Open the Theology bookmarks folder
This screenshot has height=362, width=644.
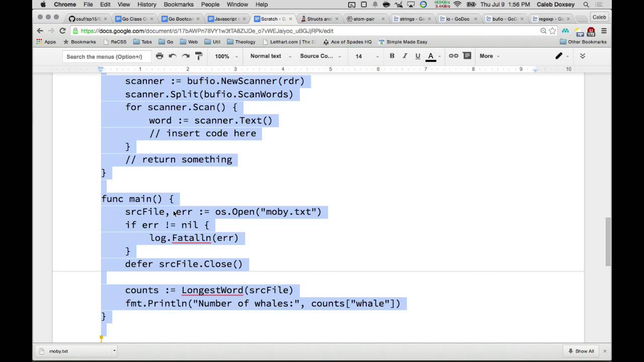coord(241,42)
